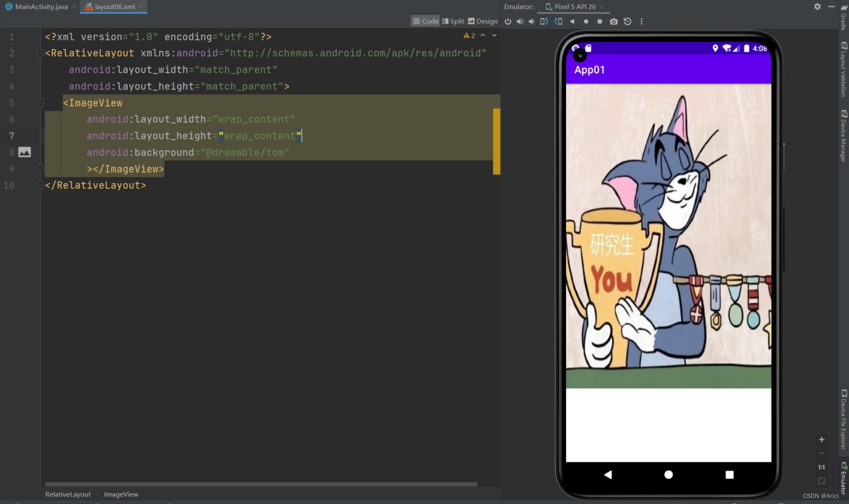849x504 pixels.
Task: Close the MainActivity.java tab
Action: (74, 7)
